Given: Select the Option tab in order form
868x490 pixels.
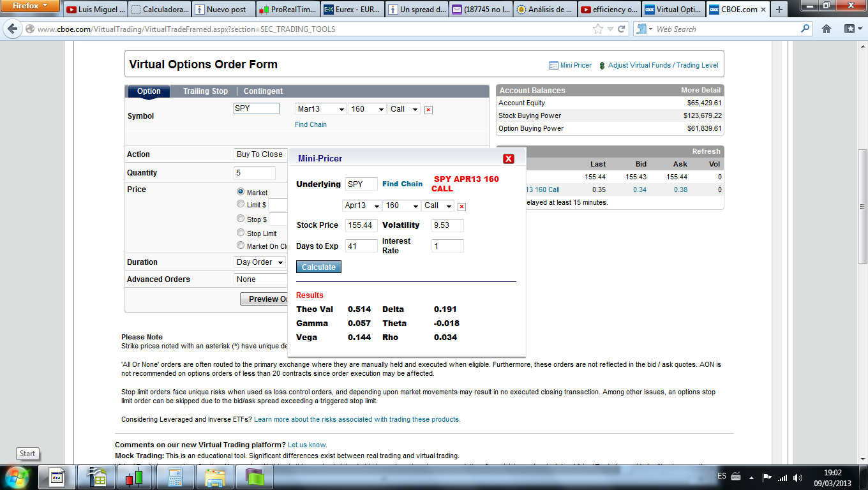Looking at the screenshot, I should tap(149, 91).
